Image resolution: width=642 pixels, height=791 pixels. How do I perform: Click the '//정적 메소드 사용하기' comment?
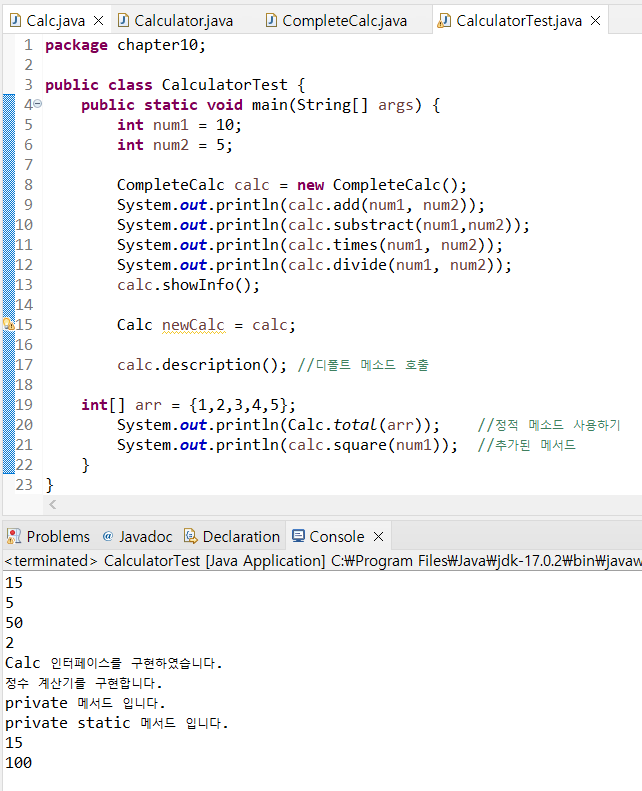pyautogui.click(x=549, y=425)
